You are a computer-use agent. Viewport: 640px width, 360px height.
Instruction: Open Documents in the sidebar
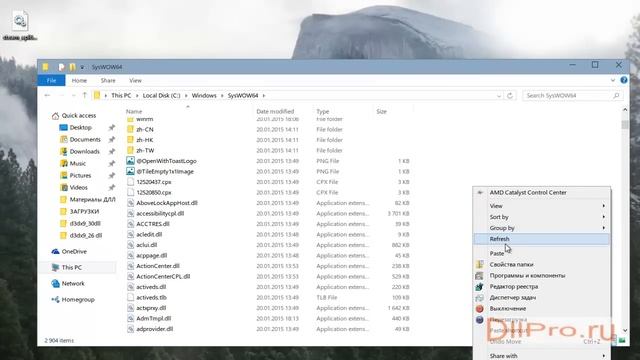tap(85, 139)
